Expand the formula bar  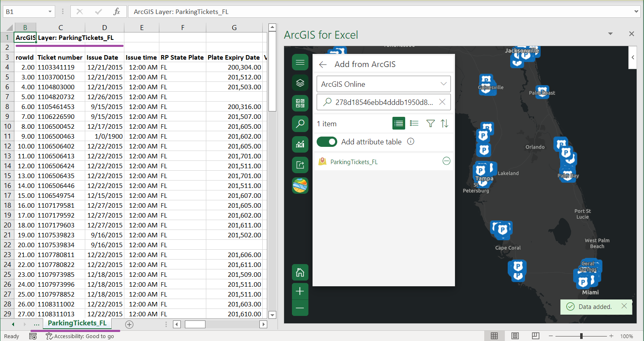point(637,12)
